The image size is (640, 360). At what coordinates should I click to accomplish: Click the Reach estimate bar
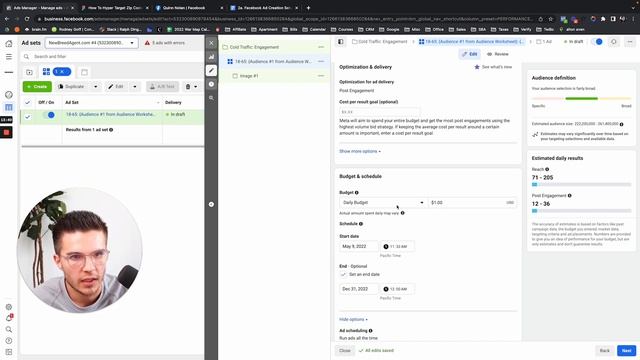pos(581,184)
